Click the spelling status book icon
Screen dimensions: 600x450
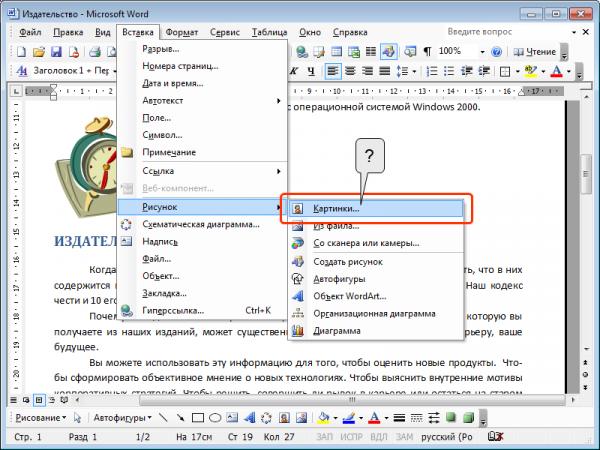tap(496, 436)
